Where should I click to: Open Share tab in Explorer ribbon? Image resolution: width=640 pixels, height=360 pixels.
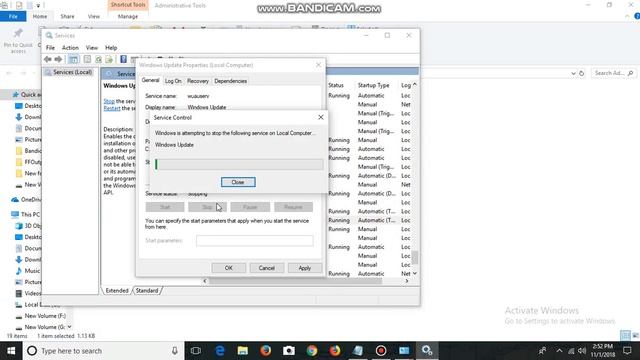tap(67, 16)
